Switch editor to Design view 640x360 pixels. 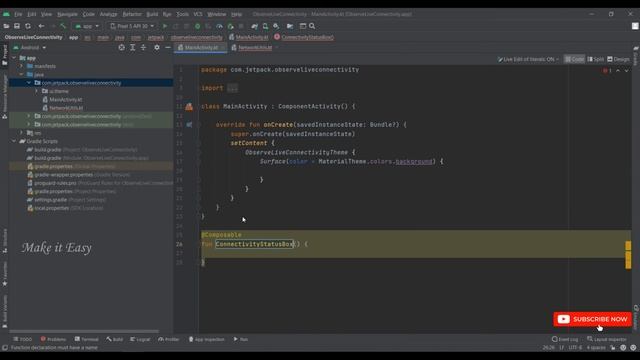tap(618, 59)
